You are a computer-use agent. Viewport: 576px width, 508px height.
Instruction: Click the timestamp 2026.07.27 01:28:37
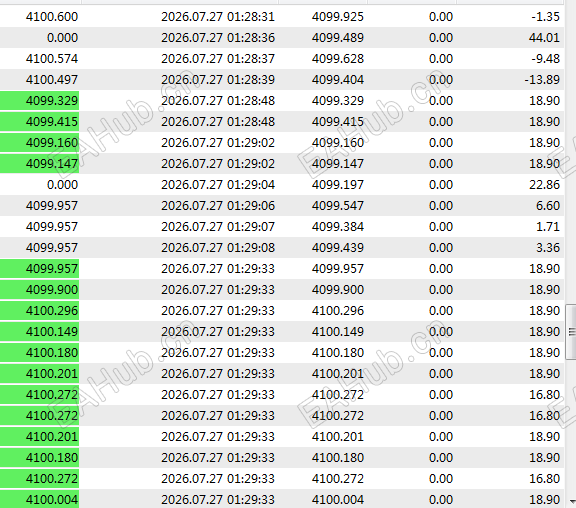[x=218, y=58]
